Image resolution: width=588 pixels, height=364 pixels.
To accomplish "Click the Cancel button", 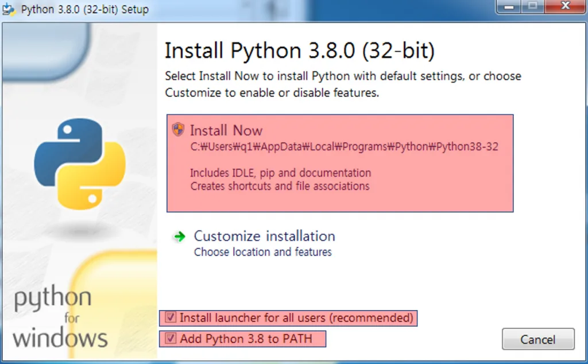I will point(538,339).
